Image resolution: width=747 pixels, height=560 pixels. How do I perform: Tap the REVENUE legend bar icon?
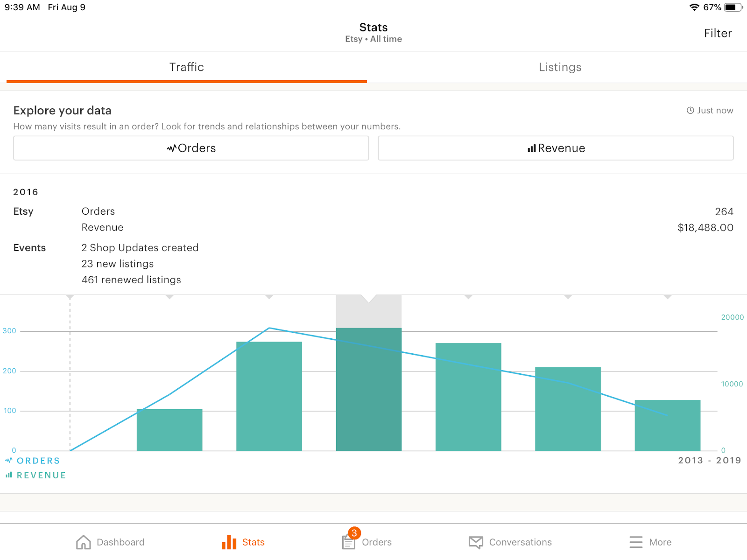(x=9, y=475)
